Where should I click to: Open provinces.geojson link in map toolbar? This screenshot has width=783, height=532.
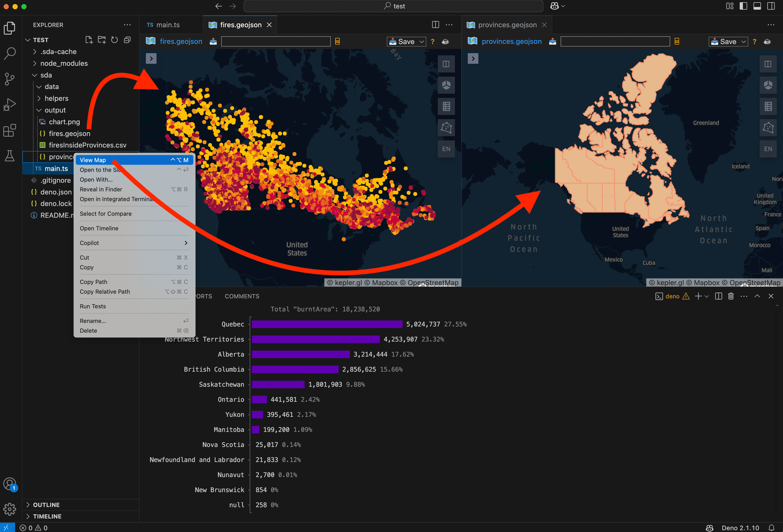pyautogui.click(x=511, y=41)
